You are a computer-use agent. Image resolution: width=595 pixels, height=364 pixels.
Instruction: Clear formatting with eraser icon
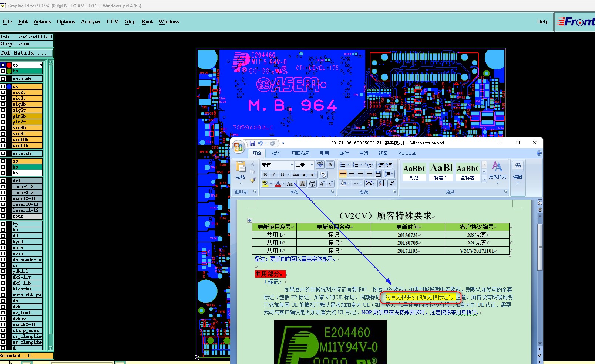coord(323,175)
